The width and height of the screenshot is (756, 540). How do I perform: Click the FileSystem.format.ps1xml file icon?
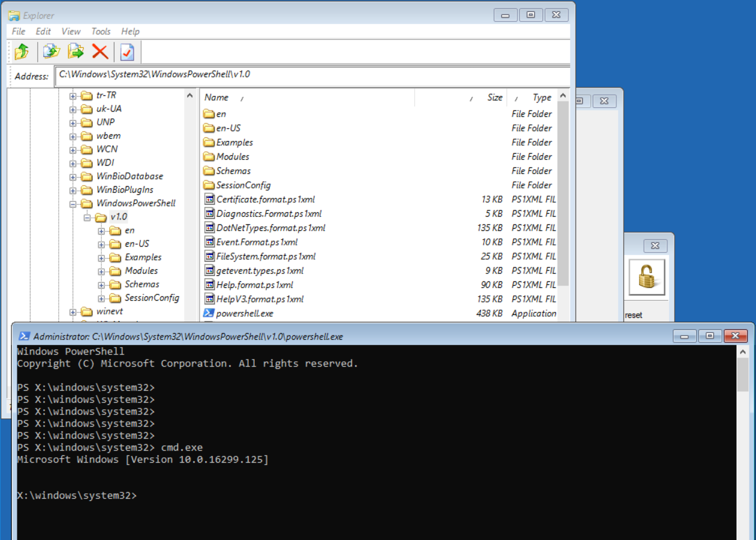pos(209,256)
